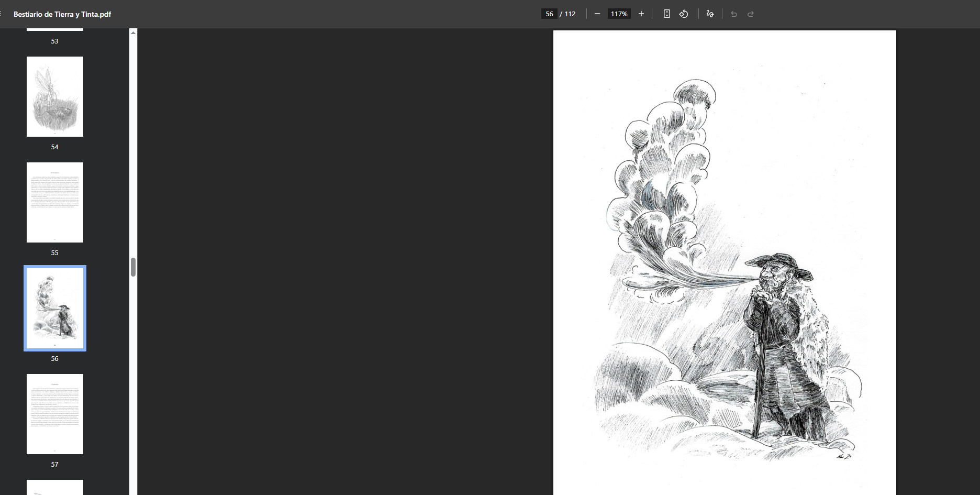
Task: Zoom out using the minus button
Action: pyautogui.click(x=597, y=14)
